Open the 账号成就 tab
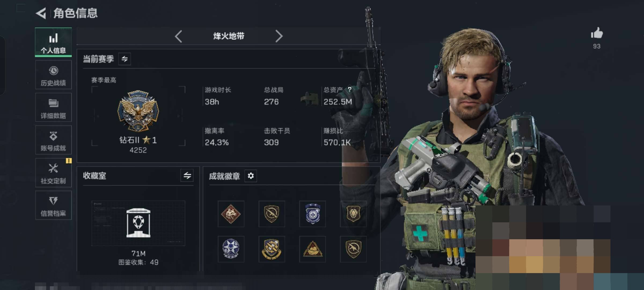 point(53,140)
